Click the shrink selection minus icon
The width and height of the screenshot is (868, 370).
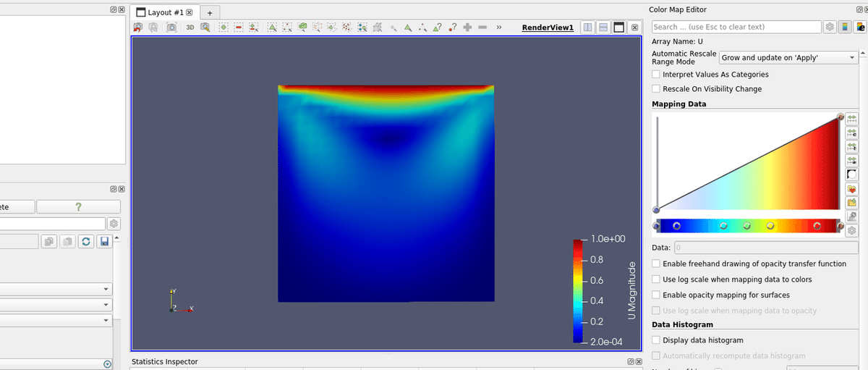click(x=482, y=27)
